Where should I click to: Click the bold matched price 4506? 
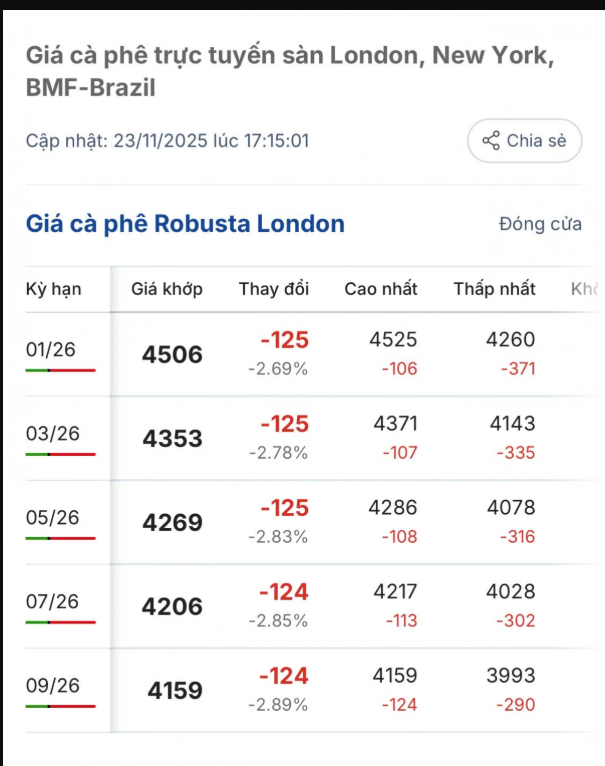click(172, 355)
